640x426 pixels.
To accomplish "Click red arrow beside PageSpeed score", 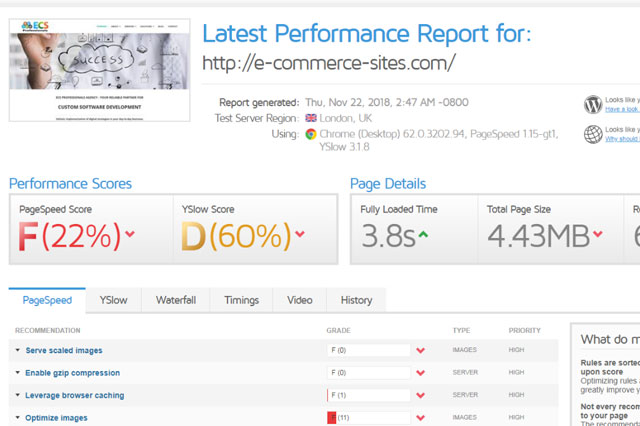I will (x=130, y=234).
